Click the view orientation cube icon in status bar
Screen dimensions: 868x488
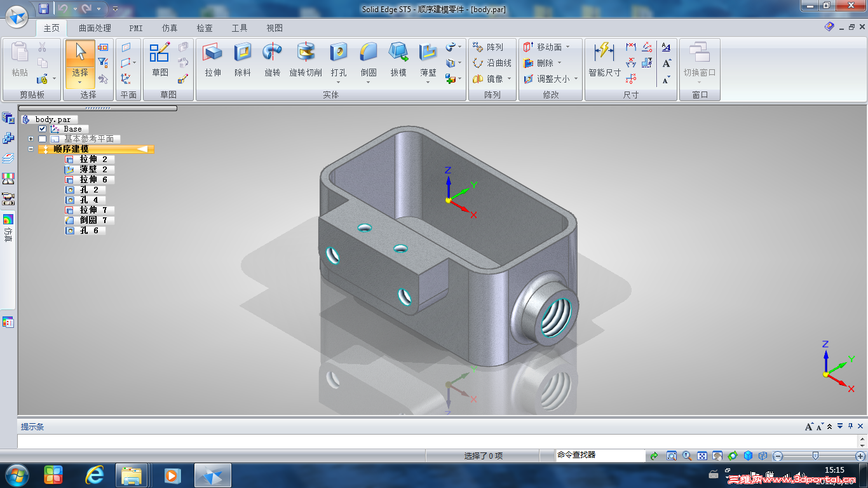(748, 456)
